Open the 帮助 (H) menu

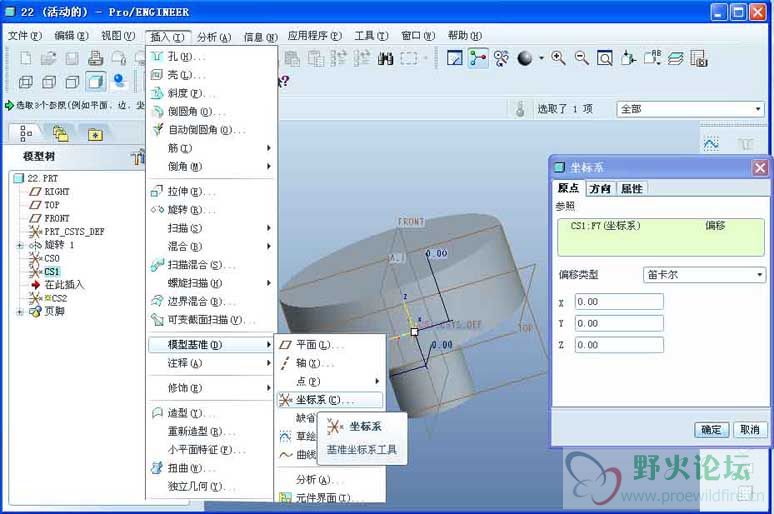[x=464, y=36]
